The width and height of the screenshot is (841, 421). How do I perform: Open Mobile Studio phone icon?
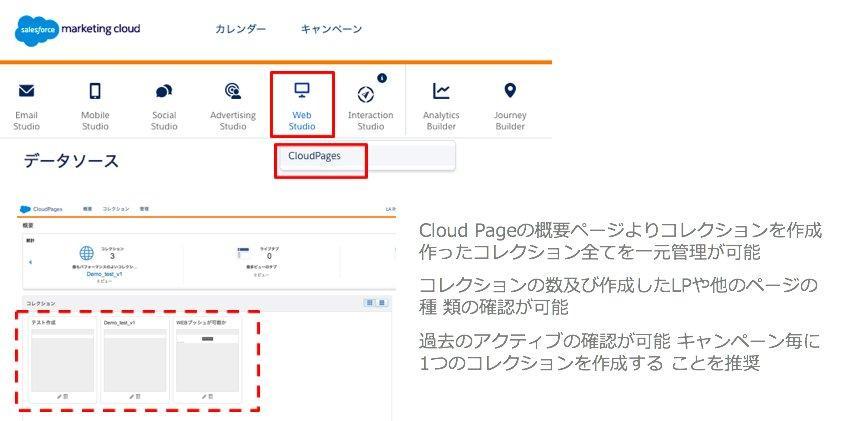pyautogui.click(x=95, y=91)
